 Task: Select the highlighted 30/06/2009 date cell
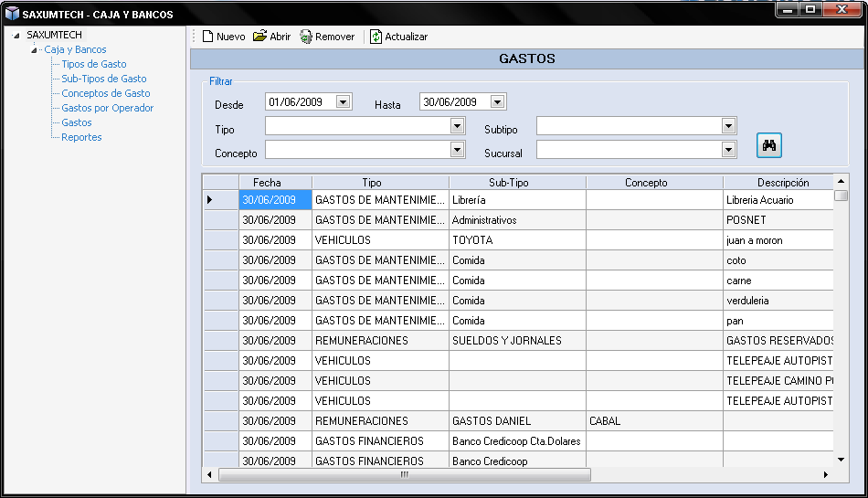[275, 200]
